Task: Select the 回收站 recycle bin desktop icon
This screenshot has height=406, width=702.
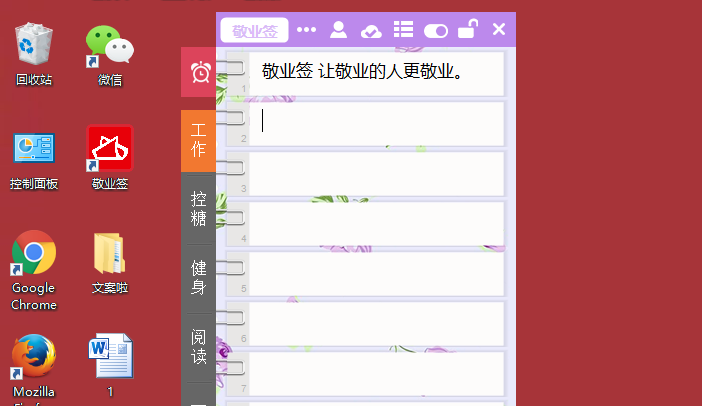Action: (x=34, y=54)
